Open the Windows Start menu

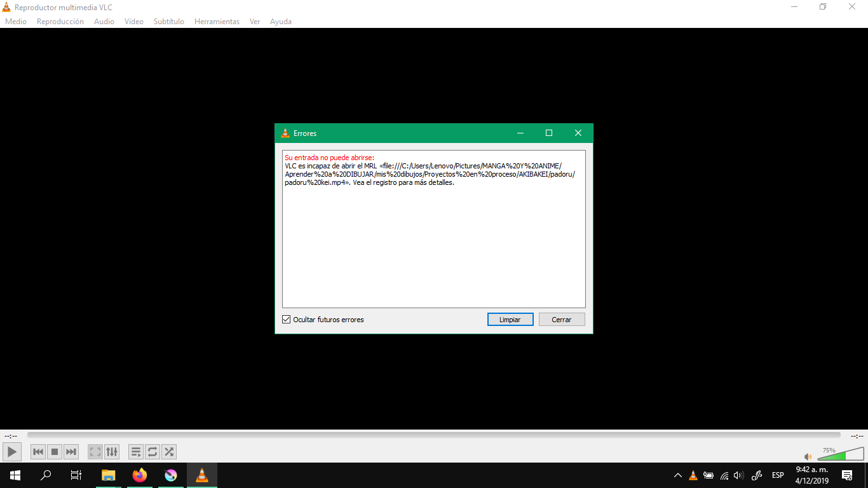(15, 475)
